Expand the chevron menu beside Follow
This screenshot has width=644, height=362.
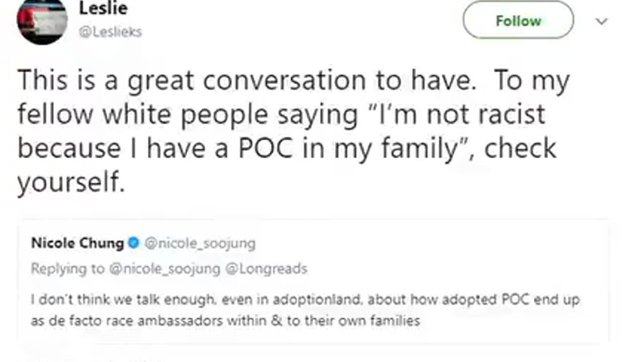point(602,21)
